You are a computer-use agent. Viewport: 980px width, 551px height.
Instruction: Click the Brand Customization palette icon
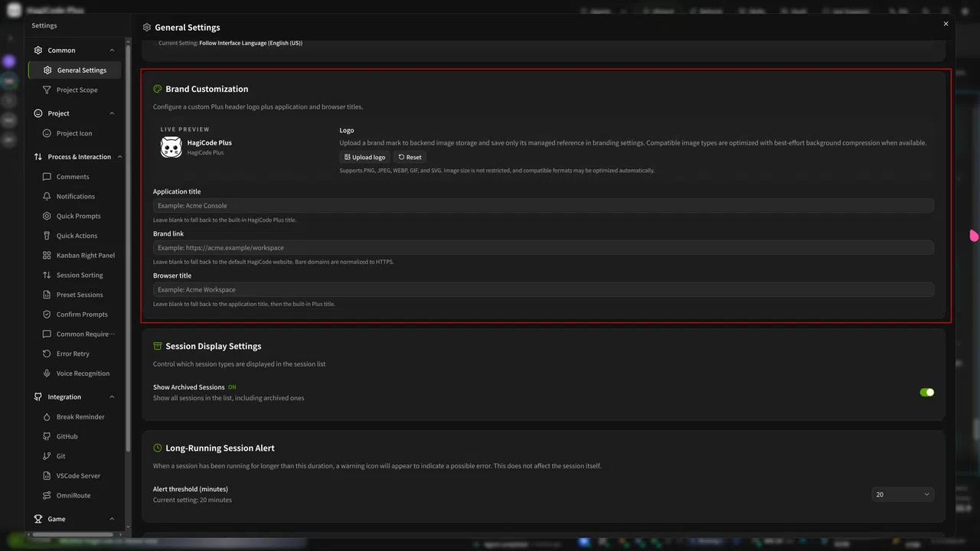[x=158, y=89]
